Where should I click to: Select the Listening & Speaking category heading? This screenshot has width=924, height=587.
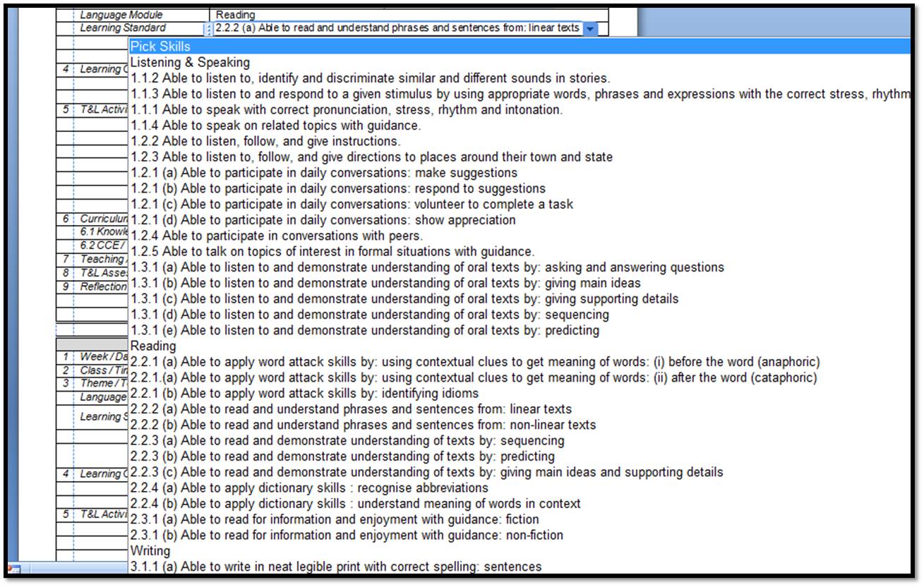pos(190,62)
